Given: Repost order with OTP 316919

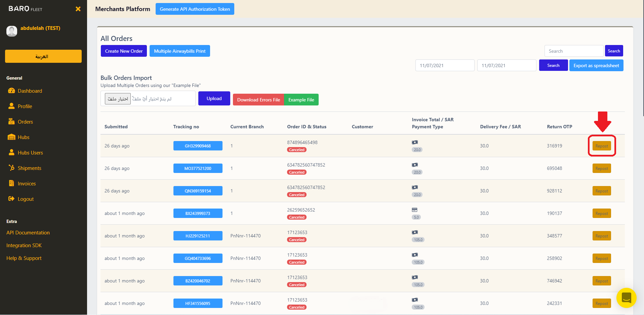Looking at the screenshot, I should [602, 146].
